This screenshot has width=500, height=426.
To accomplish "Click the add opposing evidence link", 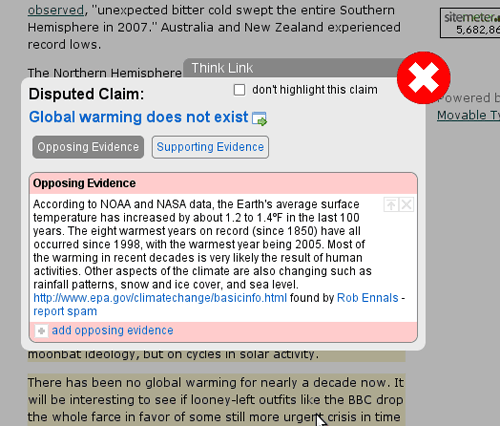I will tap(112, 330).
